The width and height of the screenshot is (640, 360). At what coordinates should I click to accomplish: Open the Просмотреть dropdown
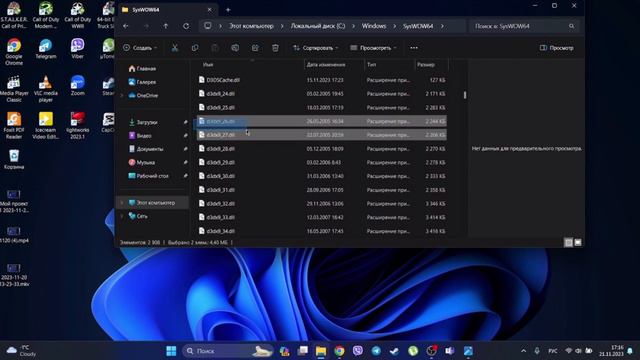[373, 48]
